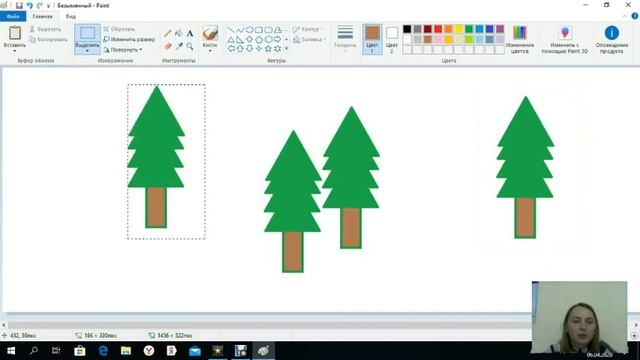Choose the Four-point star shape

point(259,49)
